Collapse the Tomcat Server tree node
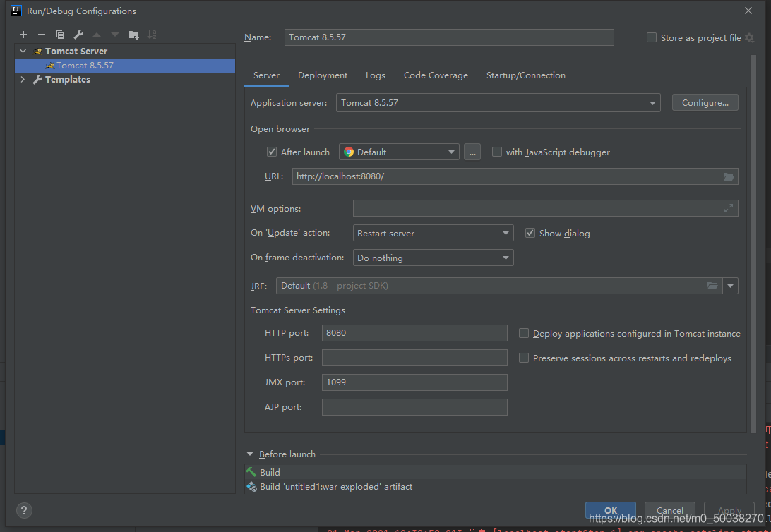This screenshot has height=532, width=771. pos(23,52)
